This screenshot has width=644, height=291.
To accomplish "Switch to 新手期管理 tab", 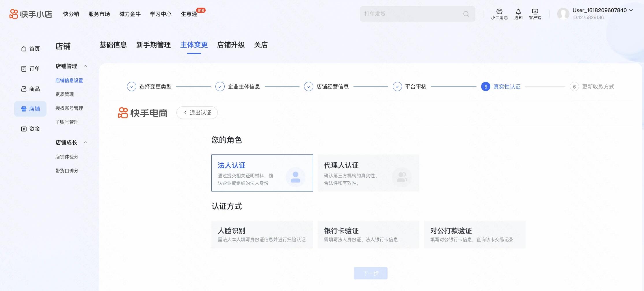I will pyautogui.click(x=154, y=45).
